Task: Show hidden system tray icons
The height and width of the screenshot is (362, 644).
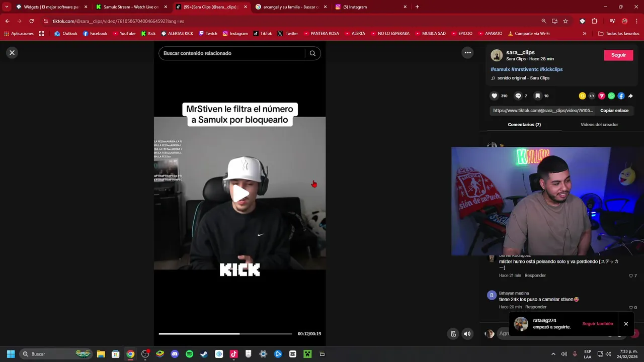Action: click(x=553, y=354)
